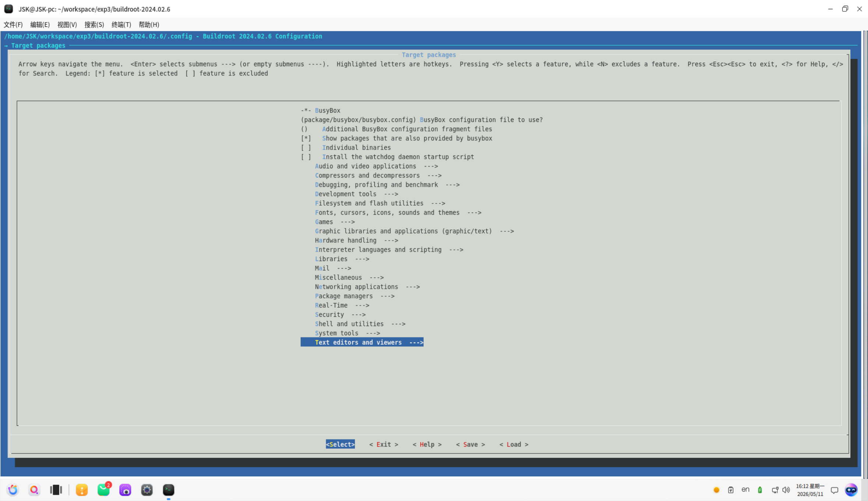The image size is (868, 501).
Task: Open the green app store with badge
Action: [104, 490]
